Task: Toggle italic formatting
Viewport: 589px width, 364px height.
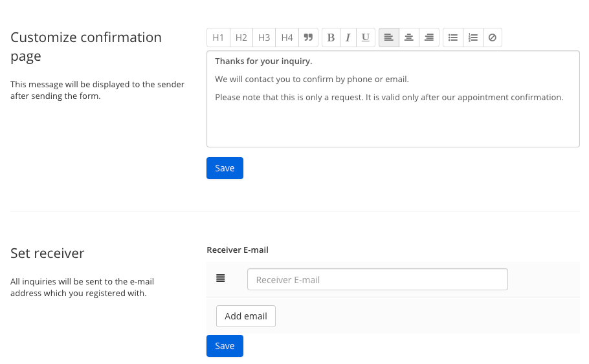Action: pos(348,37)
